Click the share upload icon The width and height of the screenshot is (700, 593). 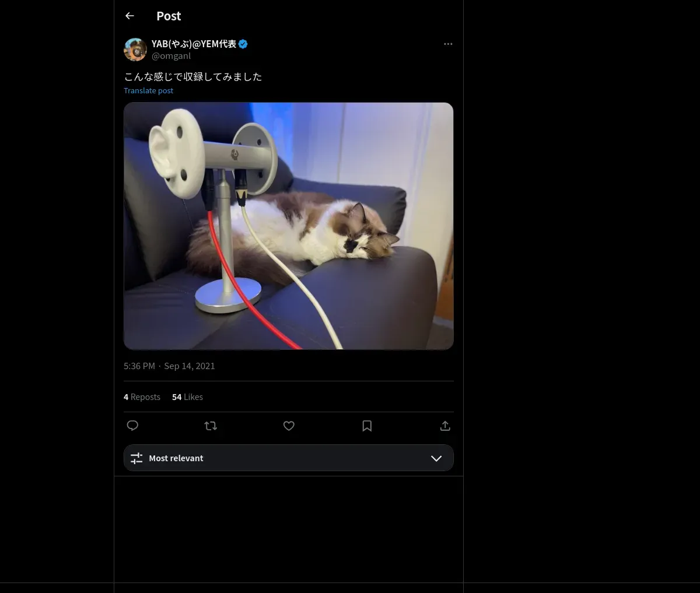(445, 426)
